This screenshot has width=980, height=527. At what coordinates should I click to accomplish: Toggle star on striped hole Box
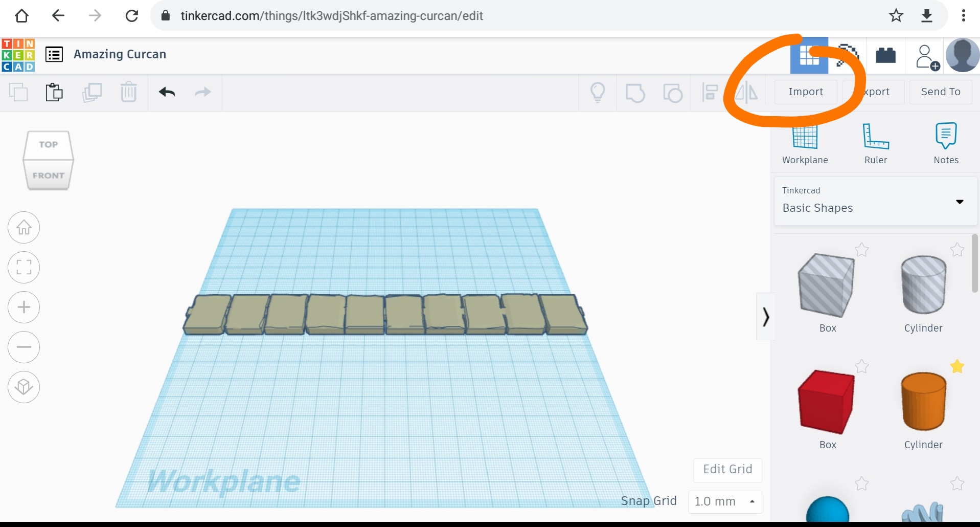[x=861, y=250]
